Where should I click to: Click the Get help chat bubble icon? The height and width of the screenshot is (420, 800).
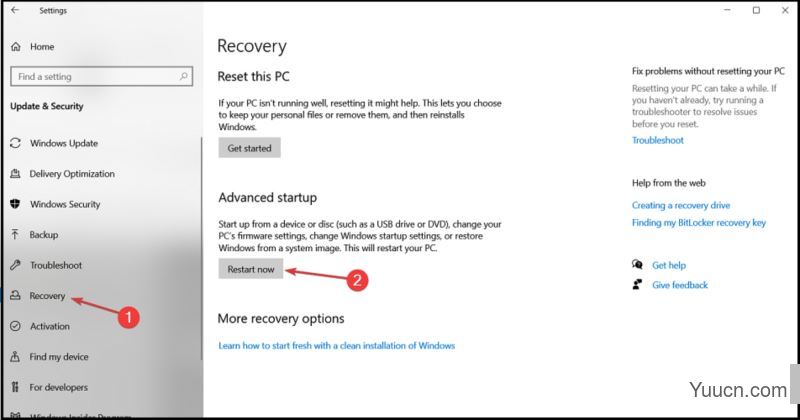637,264
